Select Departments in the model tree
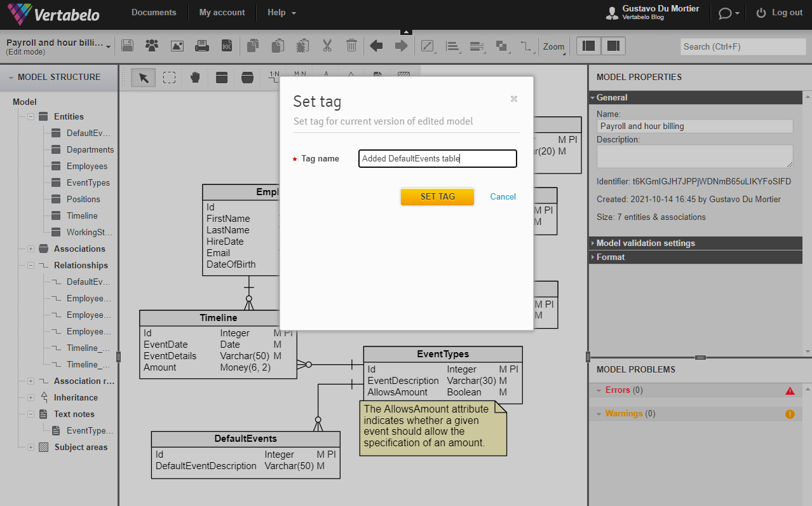 [90, 150]
